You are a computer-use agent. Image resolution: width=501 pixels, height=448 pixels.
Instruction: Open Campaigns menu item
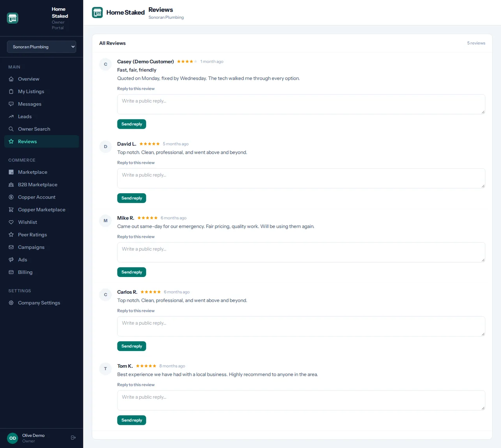(x=41, y=247)
